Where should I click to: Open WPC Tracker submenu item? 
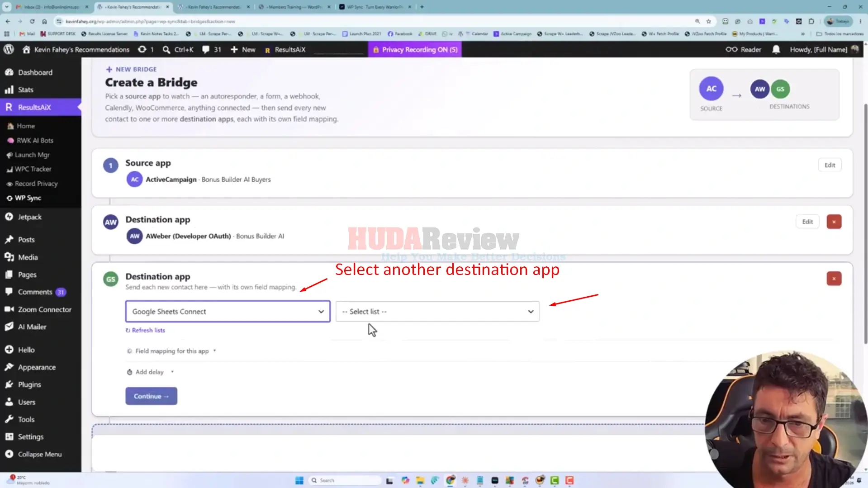pyautogui.click(x=33, y=169)
